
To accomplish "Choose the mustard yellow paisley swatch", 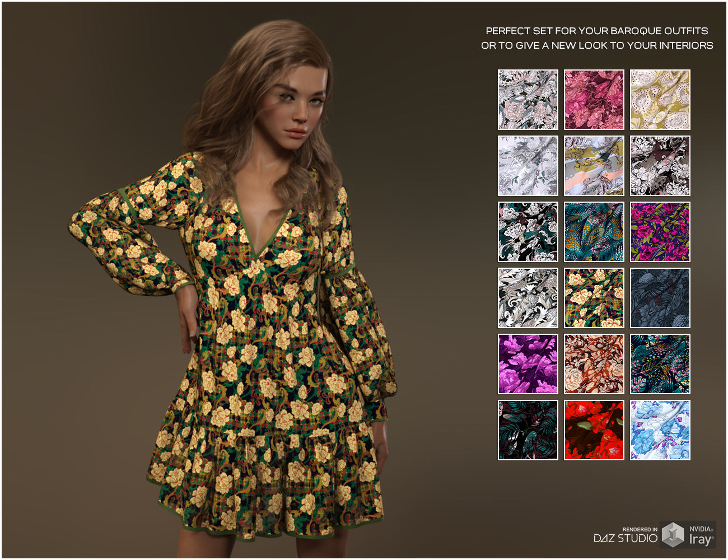I will (x=660, y=100).
